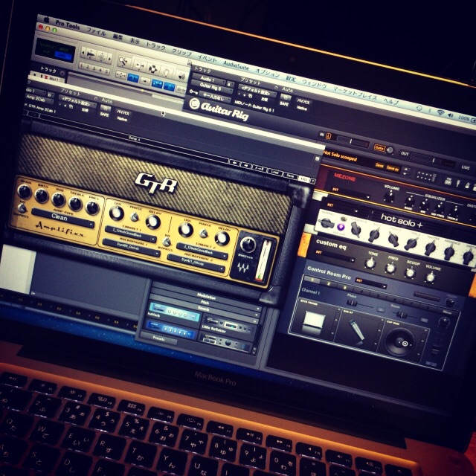Image resolution: width=476 pixels, height=476 pixels.
Task: Select the Pro Tools Grabber hand tool
Action: tap(166, 72)
